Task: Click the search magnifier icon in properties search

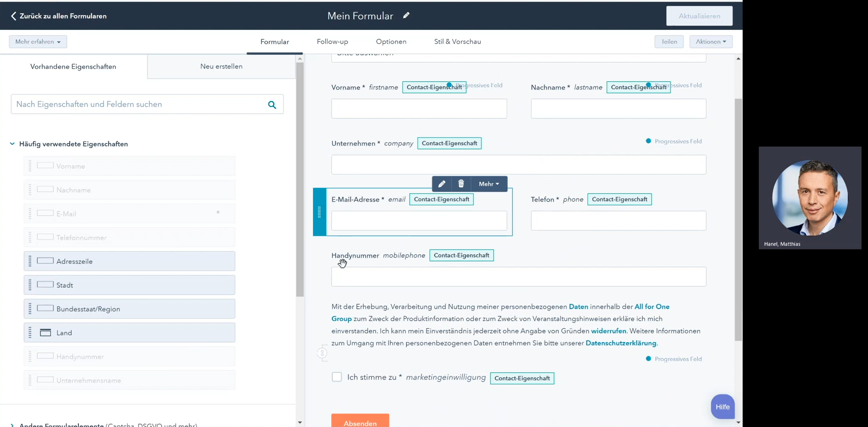Action: pyautogui.click(x=272, y=105)
